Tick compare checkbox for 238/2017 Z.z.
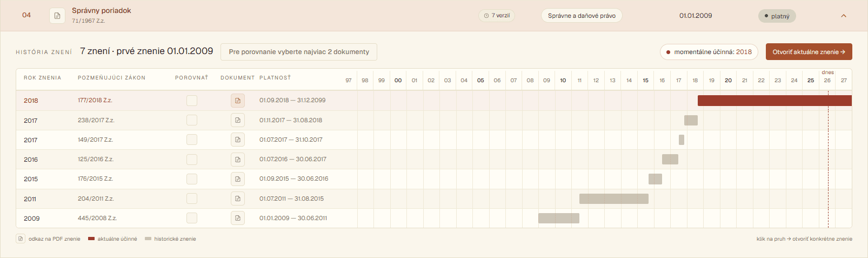 tap(192, 120)
